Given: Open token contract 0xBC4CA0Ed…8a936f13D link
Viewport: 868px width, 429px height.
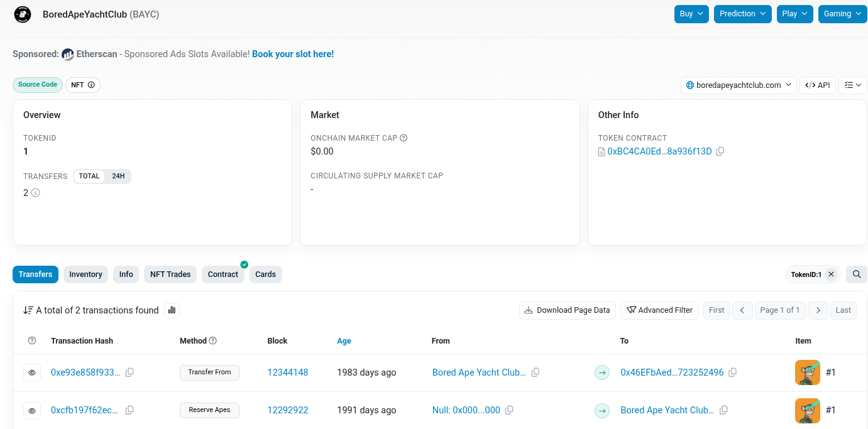Looking at the screenshot, I should [659, 151].
